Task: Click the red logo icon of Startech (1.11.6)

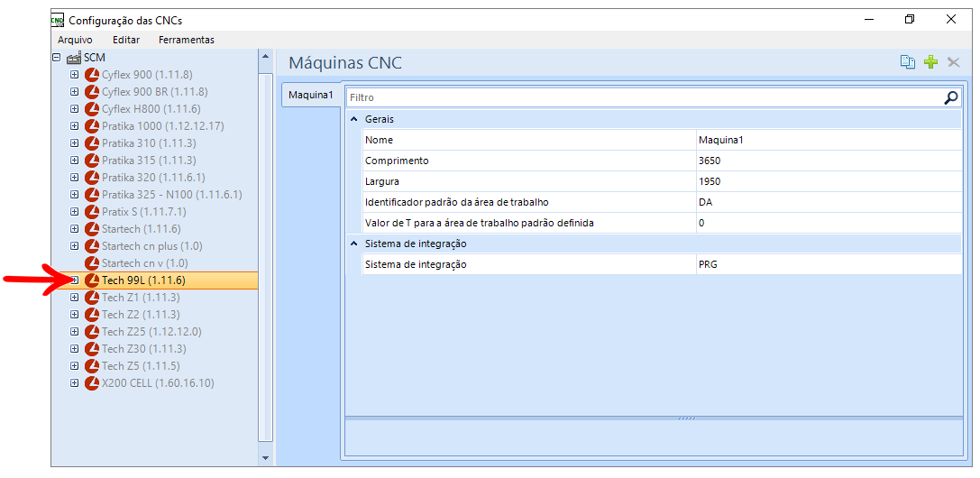Action: pyautogui.click(x=92, y=229)
